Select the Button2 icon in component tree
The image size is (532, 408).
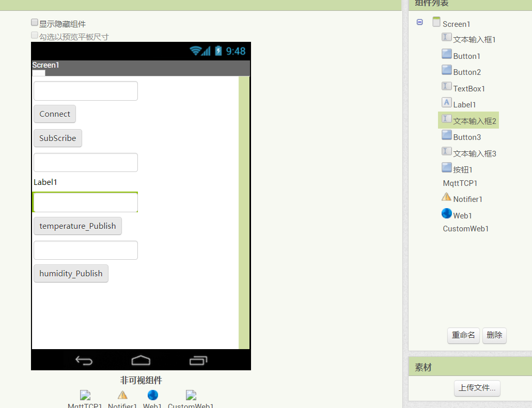(446, 70)
